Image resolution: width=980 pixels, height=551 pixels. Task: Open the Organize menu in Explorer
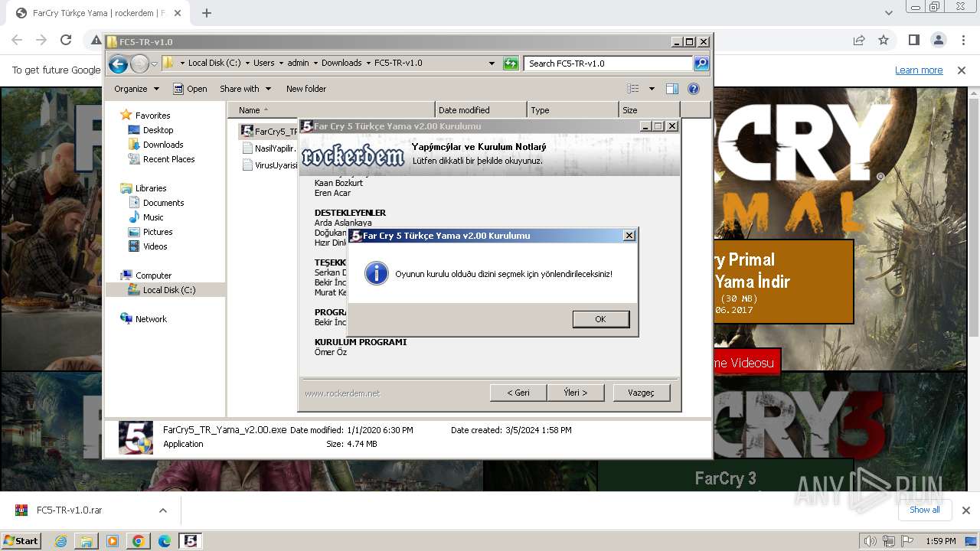point(136,89)
